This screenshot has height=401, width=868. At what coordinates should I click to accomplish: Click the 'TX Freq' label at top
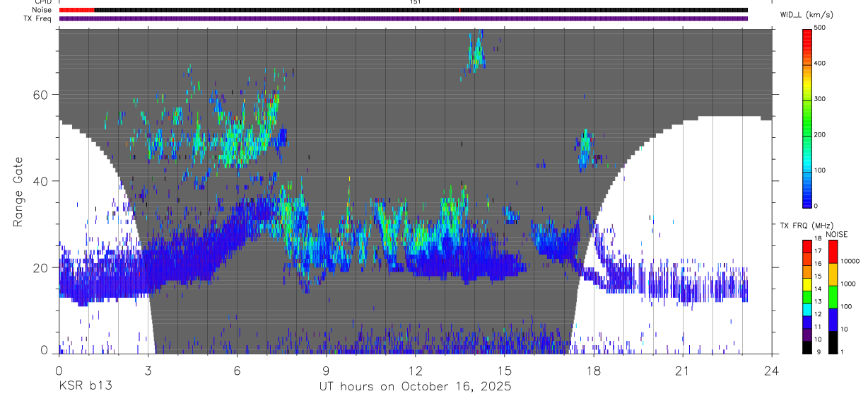[x=39, y=18]
